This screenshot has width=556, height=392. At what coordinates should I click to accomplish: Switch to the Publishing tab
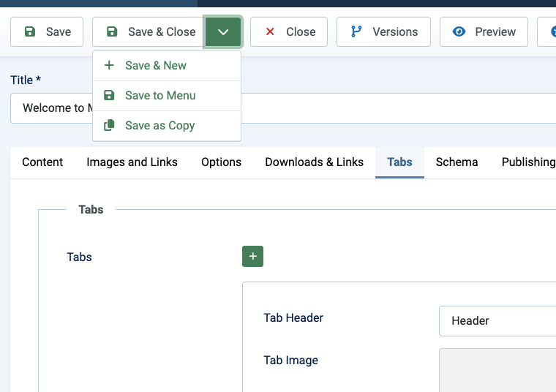click(527, 162)
